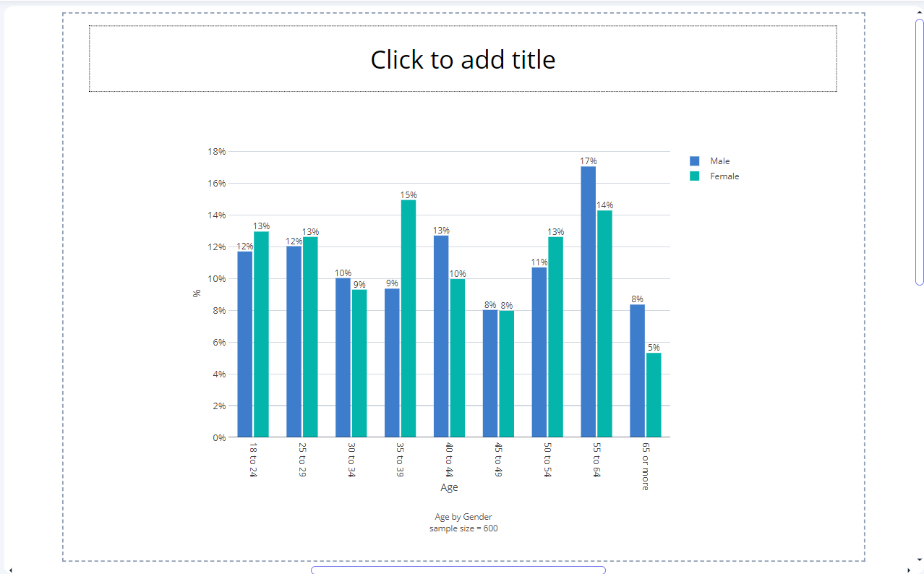924x574 pixels.
Task: Click the Male bar for 18 to 24
Action: click(x=245, y=344)
